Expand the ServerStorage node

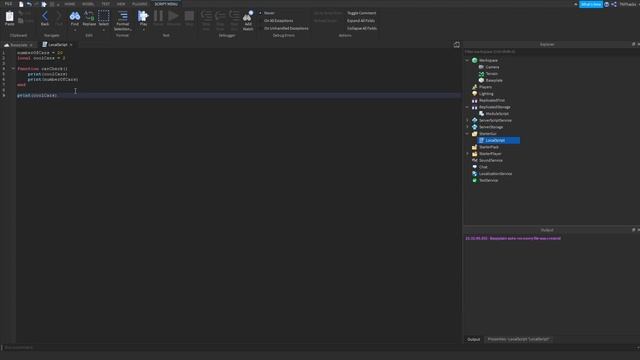point(467,127)
